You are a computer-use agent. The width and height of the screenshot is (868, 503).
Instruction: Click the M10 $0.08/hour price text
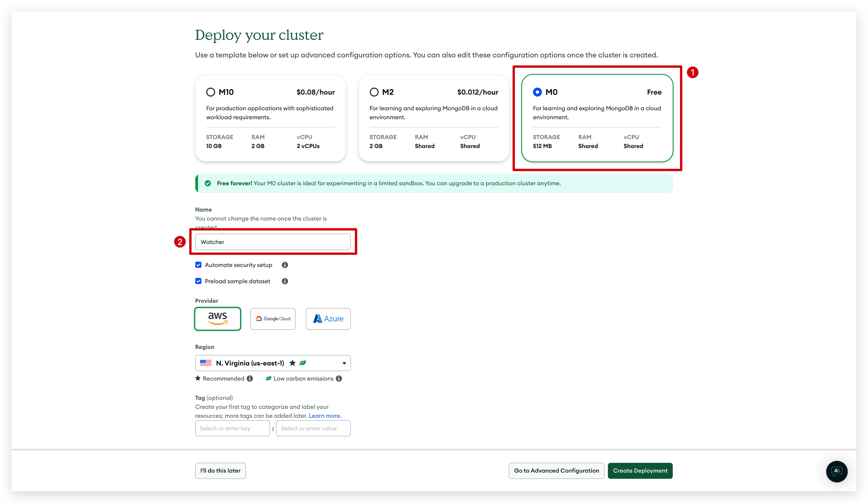click(x=315, y=92)
